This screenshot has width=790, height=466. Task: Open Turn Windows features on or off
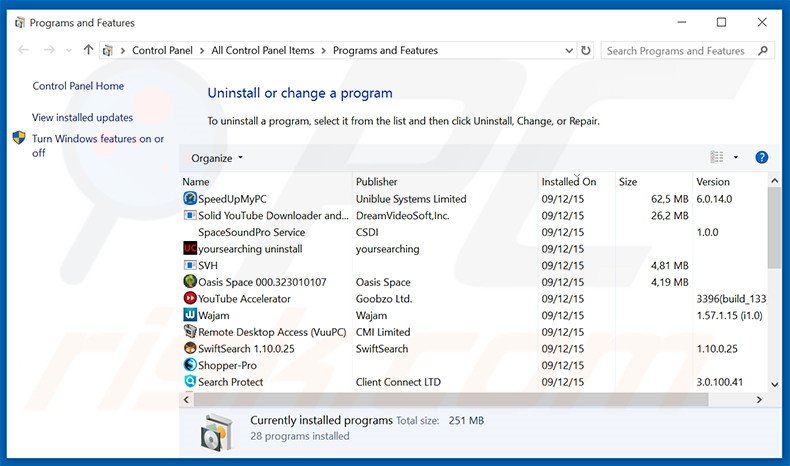tap(98, 146)
